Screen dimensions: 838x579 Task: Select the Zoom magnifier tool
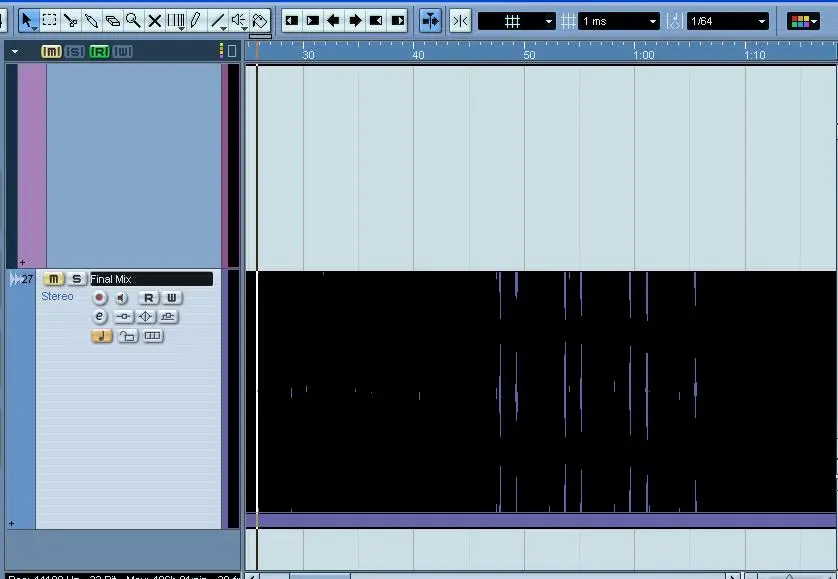pos(133,21)
